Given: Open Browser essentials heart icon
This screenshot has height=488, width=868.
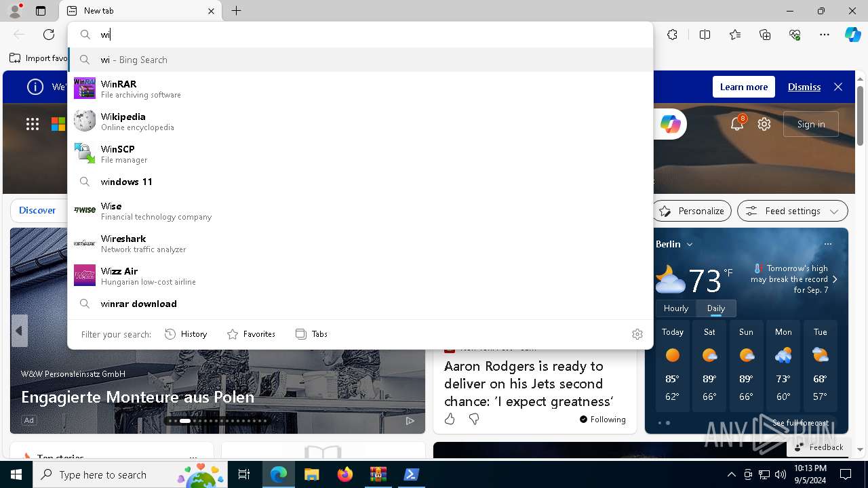Looking at the screenshot, I should pyautogui.click(x=795, y=35).
